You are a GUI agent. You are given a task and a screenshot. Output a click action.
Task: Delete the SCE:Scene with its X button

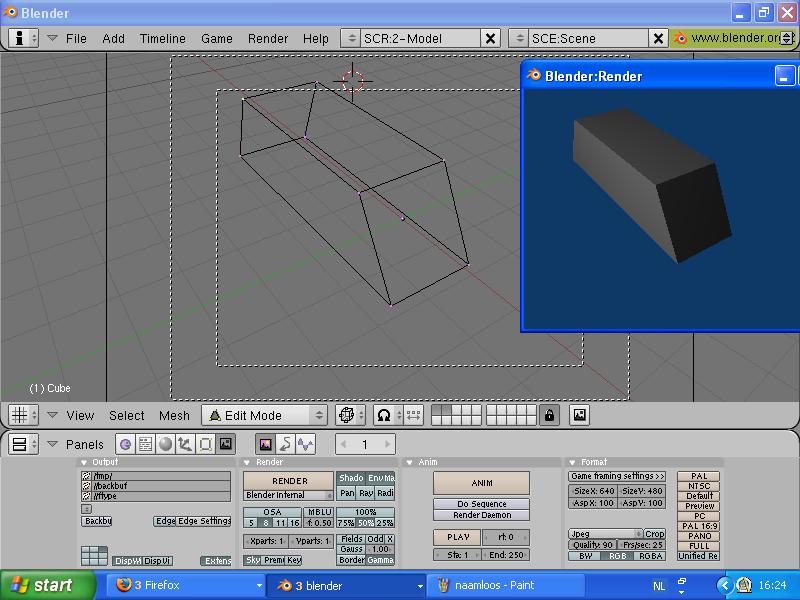pyautogui.click(x=658, y=38)
